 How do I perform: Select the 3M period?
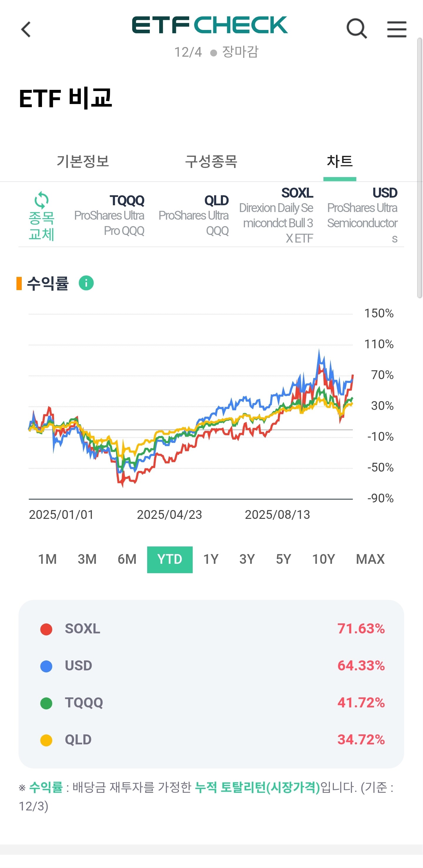87,559
